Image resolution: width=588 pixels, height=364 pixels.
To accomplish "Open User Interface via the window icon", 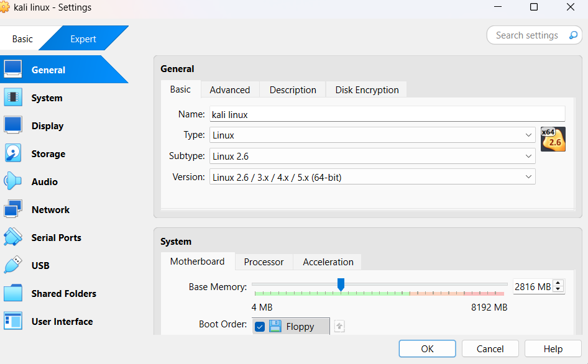I will pos(13,321).
